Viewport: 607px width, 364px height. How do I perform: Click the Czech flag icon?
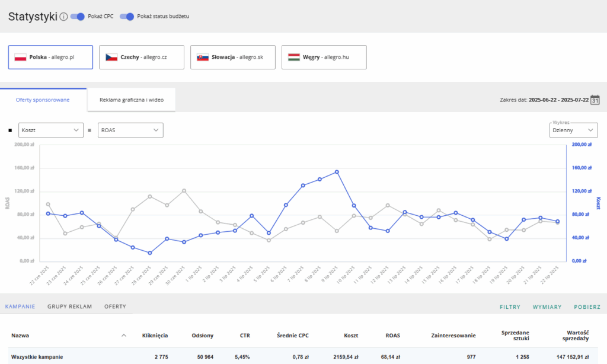[111, 58]
